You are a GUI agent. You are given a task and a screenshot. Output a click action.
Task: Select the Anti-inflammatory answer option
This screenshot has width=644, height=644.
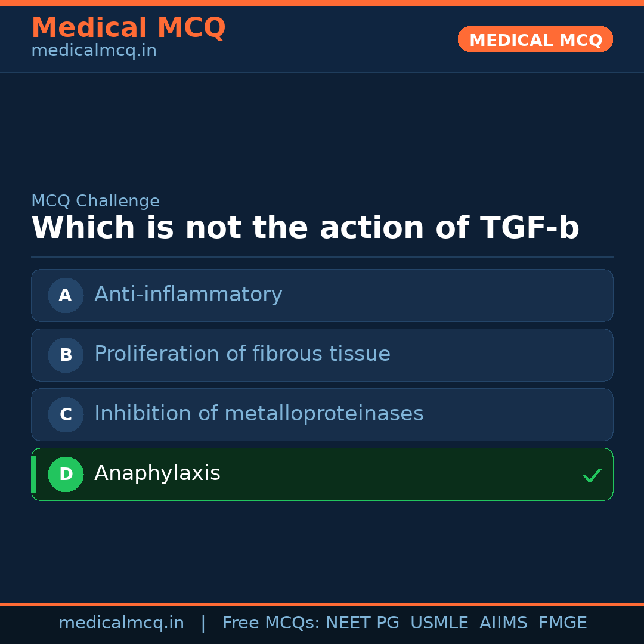click(x=188, y=295)
